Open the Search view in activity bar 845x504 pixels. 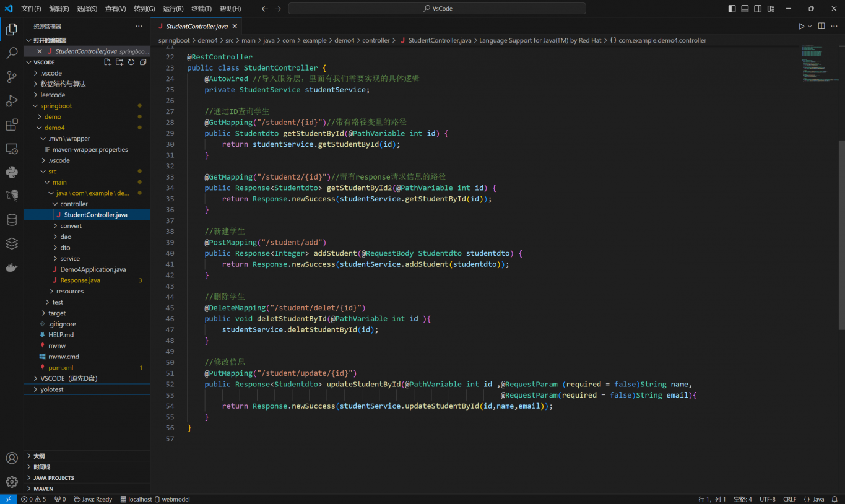tap(12, 53)
